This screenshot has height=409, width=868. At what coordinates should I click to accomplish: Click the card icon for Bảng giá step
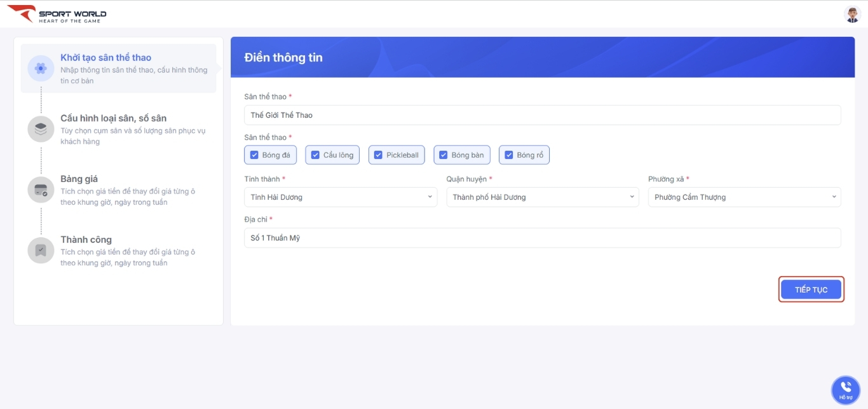click(41, 190)
